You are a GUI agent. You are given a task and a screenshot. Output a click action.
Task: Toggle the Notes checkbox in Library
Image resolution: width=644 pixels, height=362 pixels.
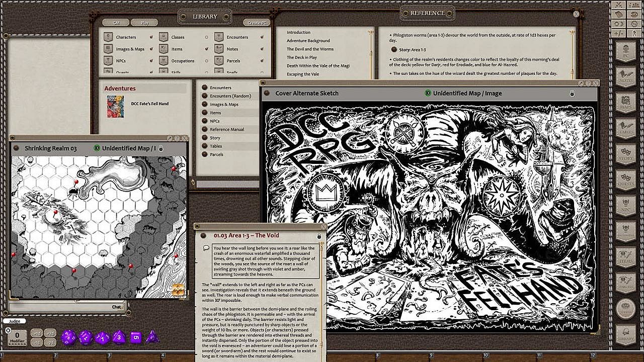(262, 49)
